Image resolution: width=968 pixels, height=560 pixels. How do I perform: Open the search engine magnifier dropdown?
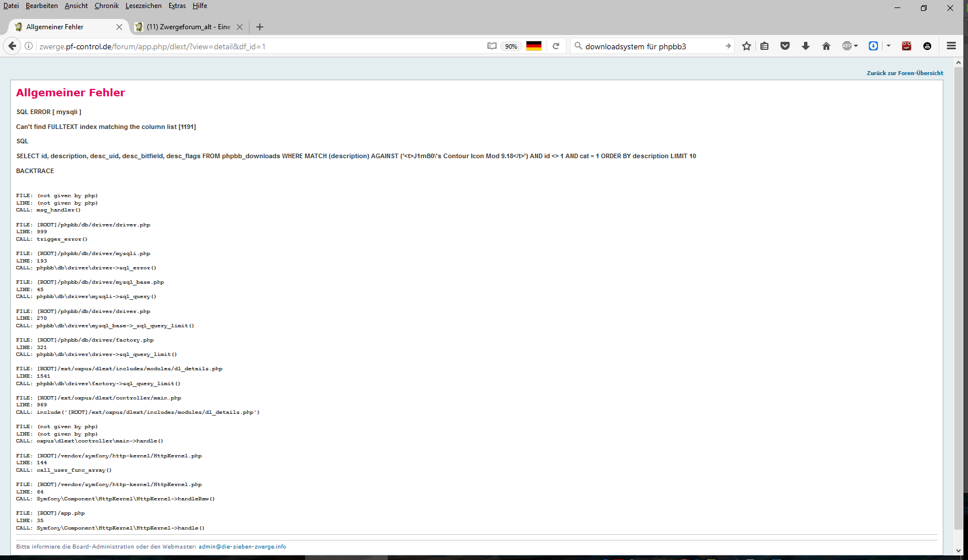click(x=579, y=46)
